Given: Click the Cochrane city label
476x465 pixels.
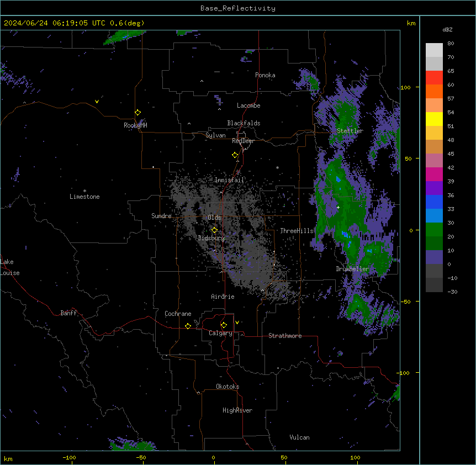Looking at the screenshot, I should click(178, 314).
